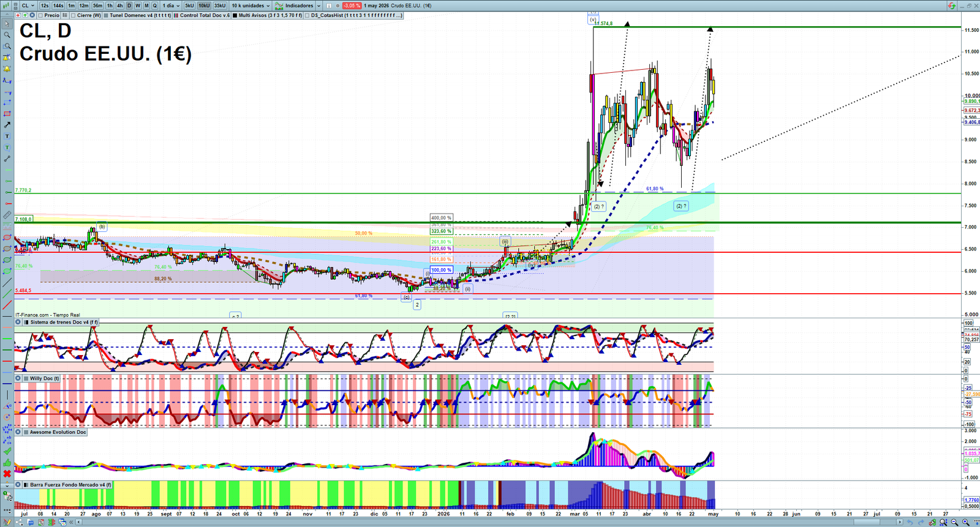Viewport: 980px width, 527px height.
Task: Select the red diagonal line tool
Action: [7, 305]
